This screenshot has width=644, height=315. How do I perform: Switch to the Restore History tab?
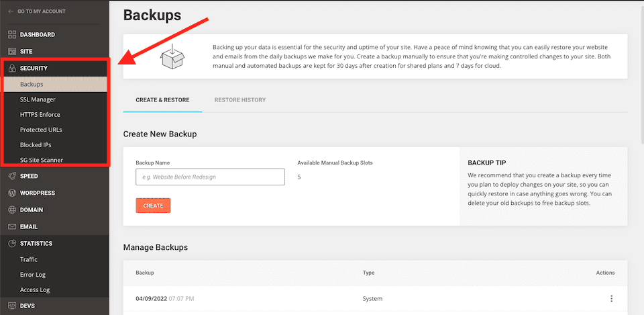point(240,100)
